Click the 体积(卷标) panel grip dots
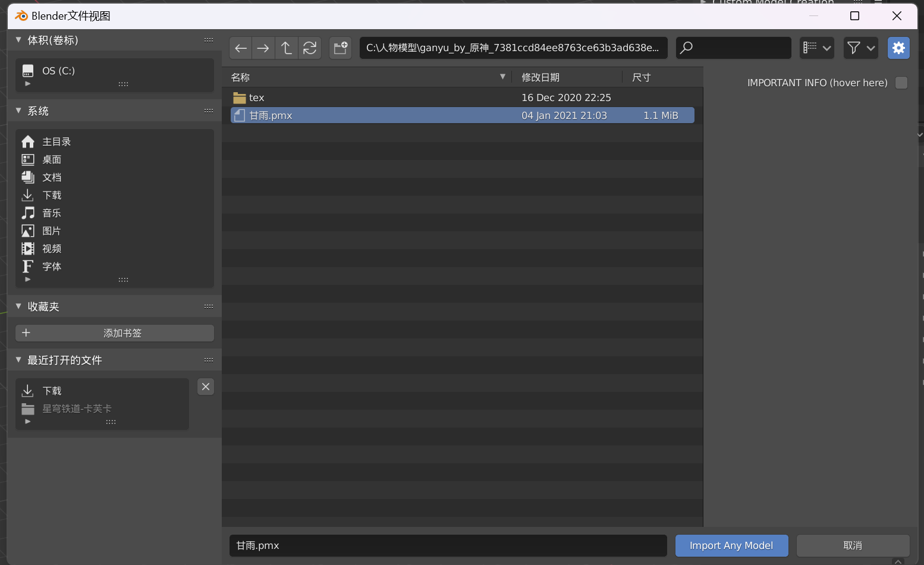924x565 pixels. pos(209,40)
